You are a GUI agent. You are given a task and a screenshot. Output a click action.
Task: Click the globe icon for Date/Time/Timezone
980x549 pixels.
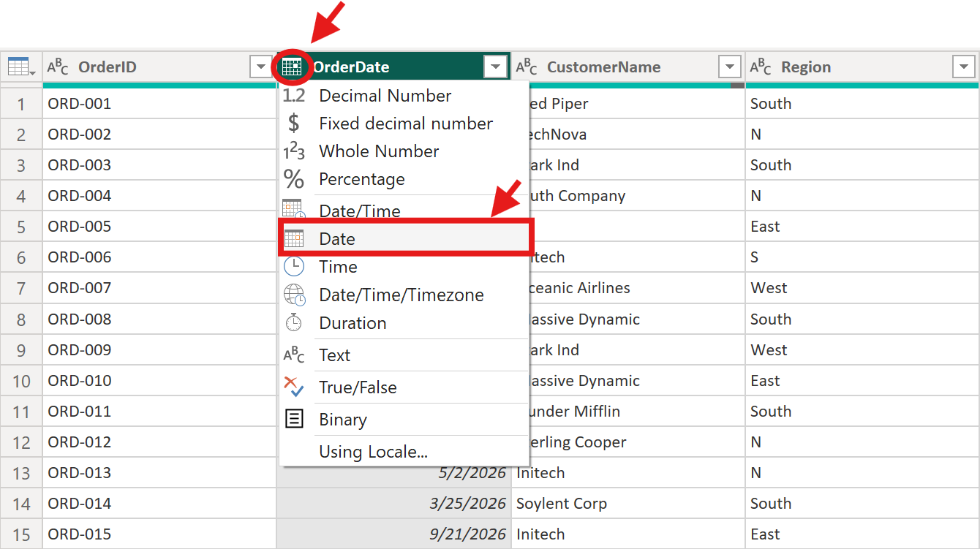tap(294, 295)
